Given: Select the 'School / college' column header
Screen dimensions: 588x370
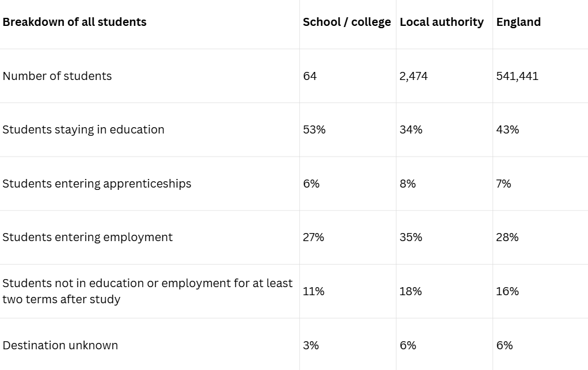Looking at the screenshot, I should click(346, 22).
